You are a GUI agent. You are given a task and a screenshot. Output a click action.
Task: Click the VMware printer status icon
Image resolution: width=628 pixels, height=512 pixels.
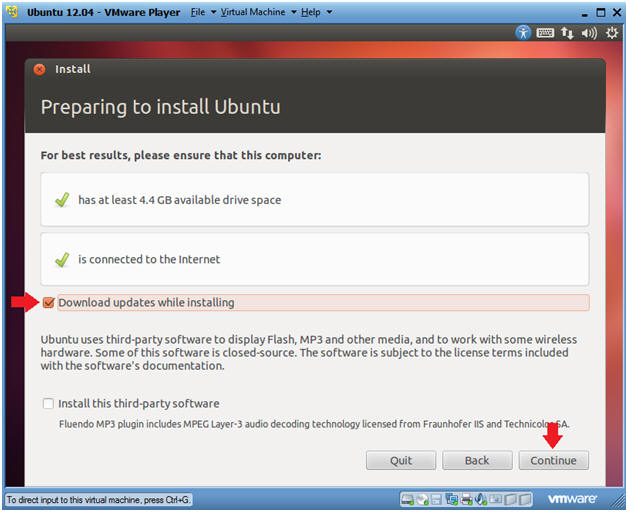467,499
